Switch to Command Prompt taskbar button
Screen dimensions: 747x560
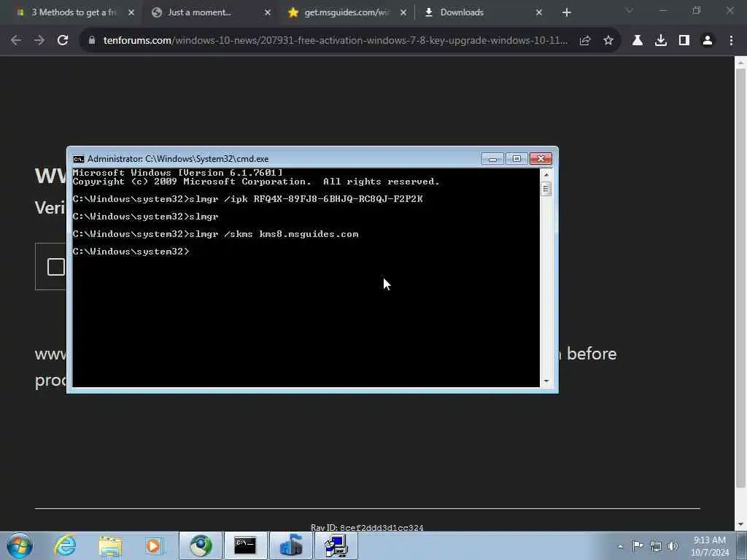point(246,545)
